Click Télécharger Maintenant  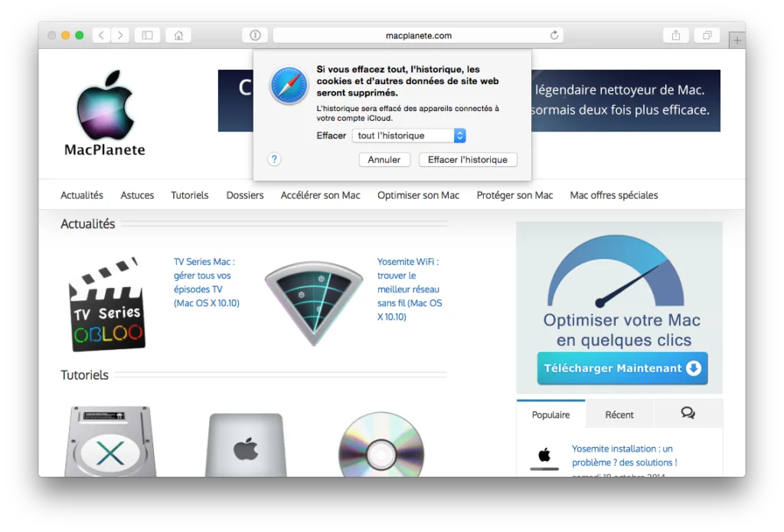pyautogui.click(x=621, y=368)
